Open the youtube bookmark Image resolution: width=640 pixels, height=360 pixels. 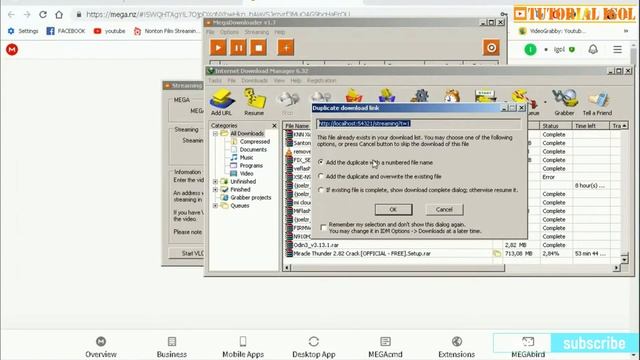(109, 31)
